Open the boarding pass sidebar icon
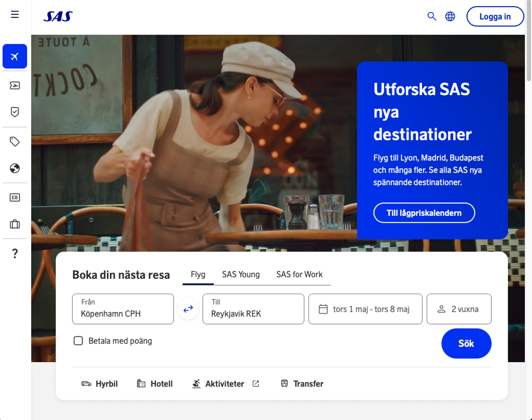 14,85
